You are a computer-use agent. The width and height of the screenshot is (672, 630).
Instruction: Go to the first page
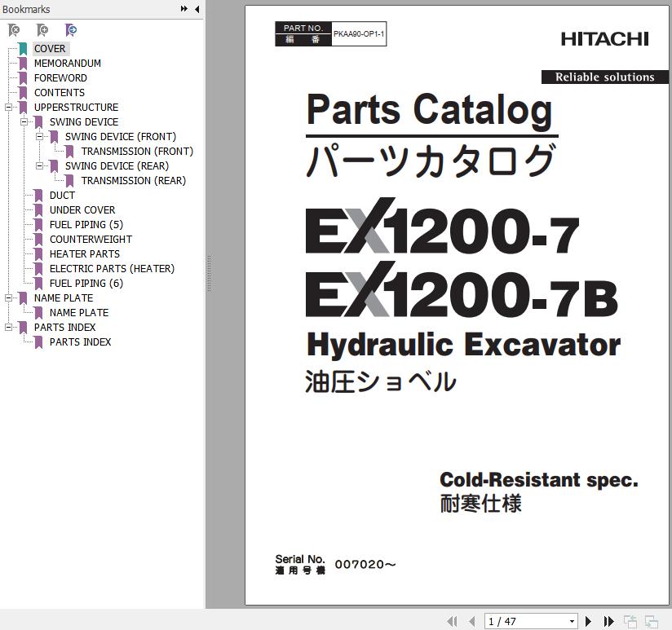click(452, 621)
